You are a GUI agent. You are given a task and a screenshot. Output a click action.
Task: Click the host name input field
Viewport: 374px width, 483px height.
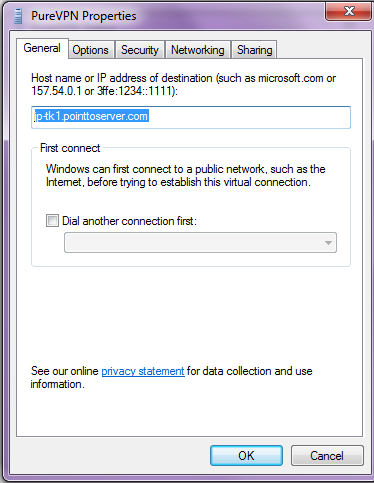(191, 117)
